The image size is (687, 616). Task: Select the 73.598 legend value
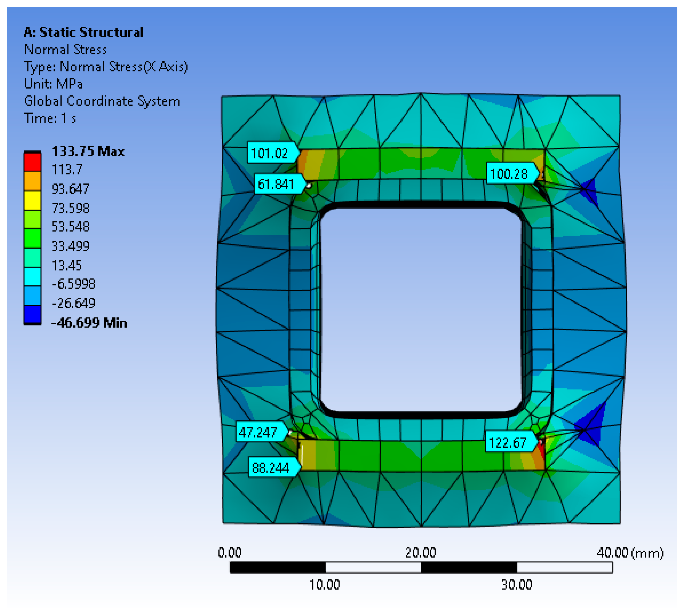tap(70, 208)
